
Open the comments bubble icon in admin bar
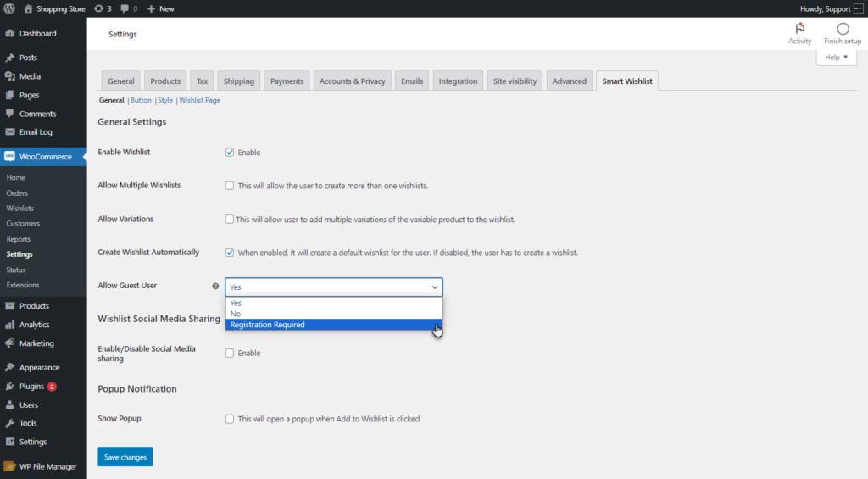click(125, 8)
